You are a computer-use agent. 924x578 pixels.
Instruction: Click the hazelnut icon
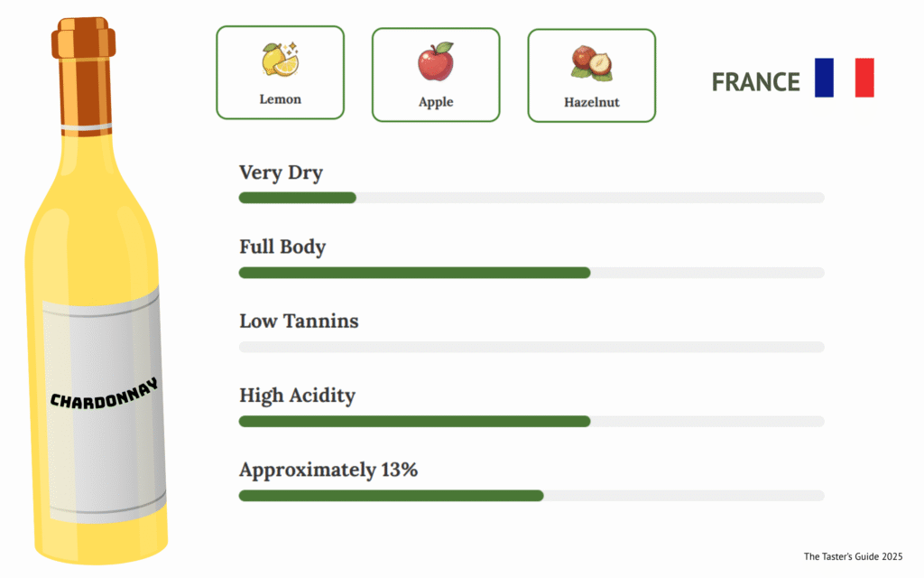point(591,63)
